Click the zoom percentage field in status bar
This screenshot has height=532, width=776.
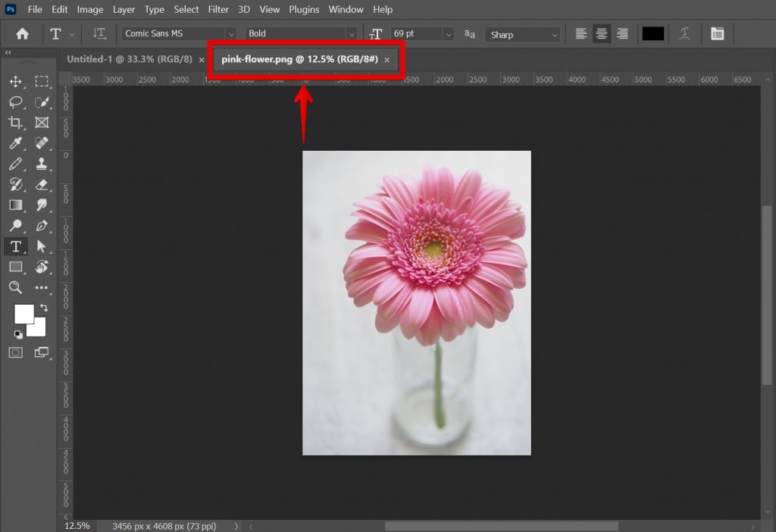[76, 525]
